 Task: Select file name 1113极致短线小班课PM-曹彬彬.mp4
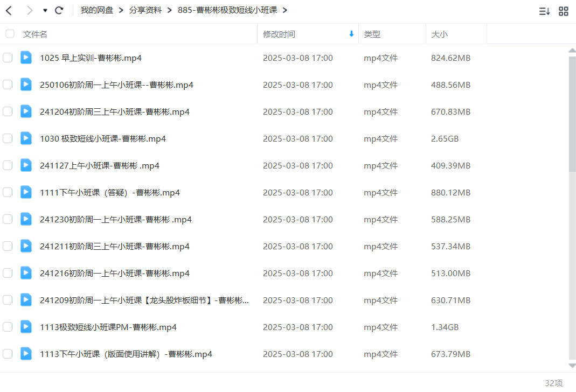[108, 327]
